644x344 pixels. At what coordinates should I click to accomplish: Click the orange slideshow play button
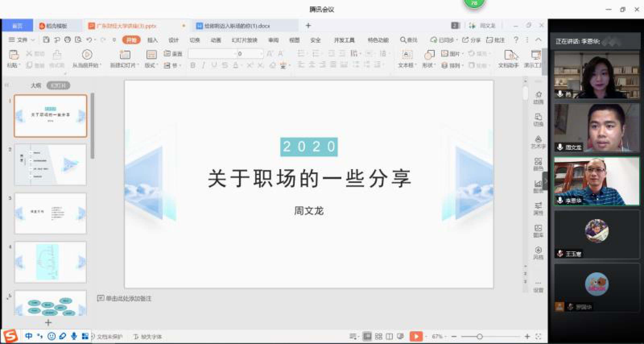pyautogui.click(x=416, y=336)
